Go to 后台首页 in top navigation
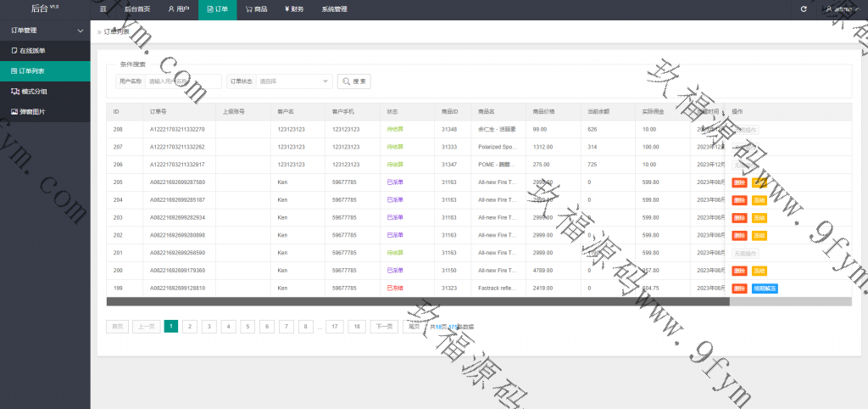The width and height of the screenshot is (868, 409). click(136, 9)
